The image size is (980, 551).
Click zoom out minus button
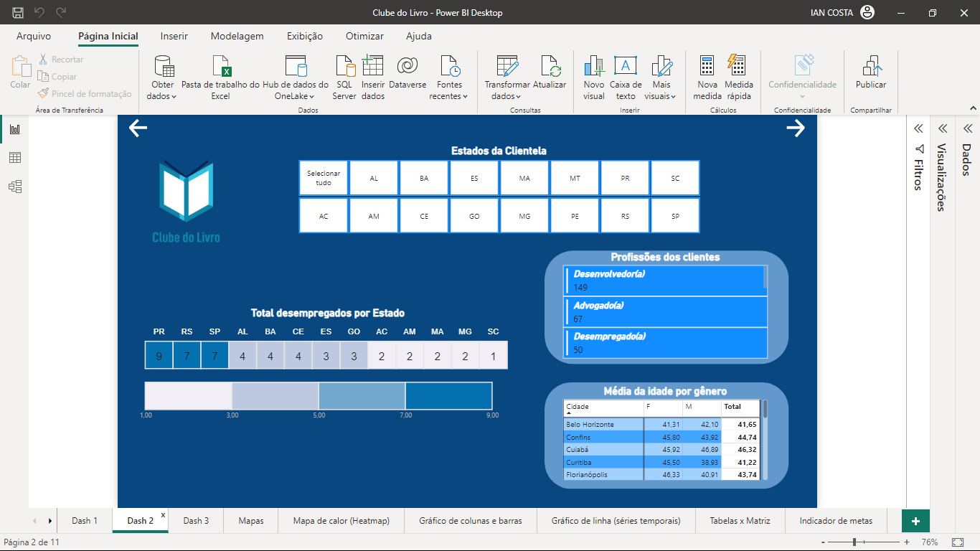pyautogui.click(x=824, y=542)
